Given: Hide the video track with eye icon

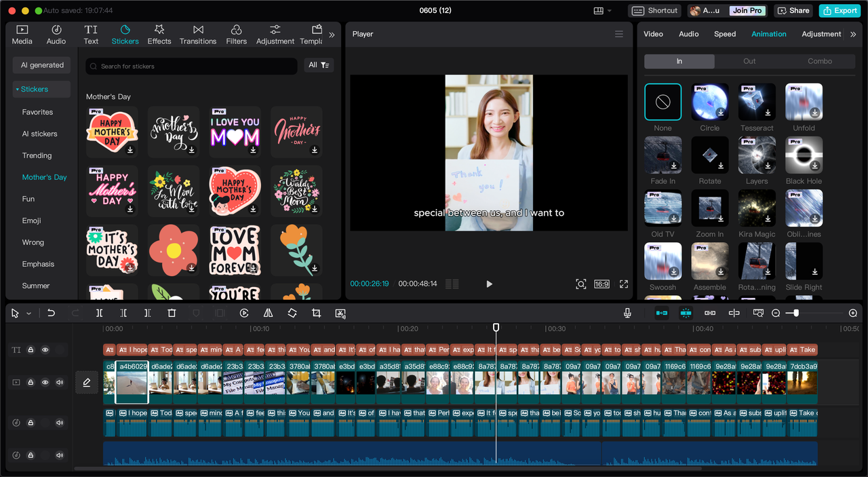Looking at the screenshot, I should [x=45, y=383].
